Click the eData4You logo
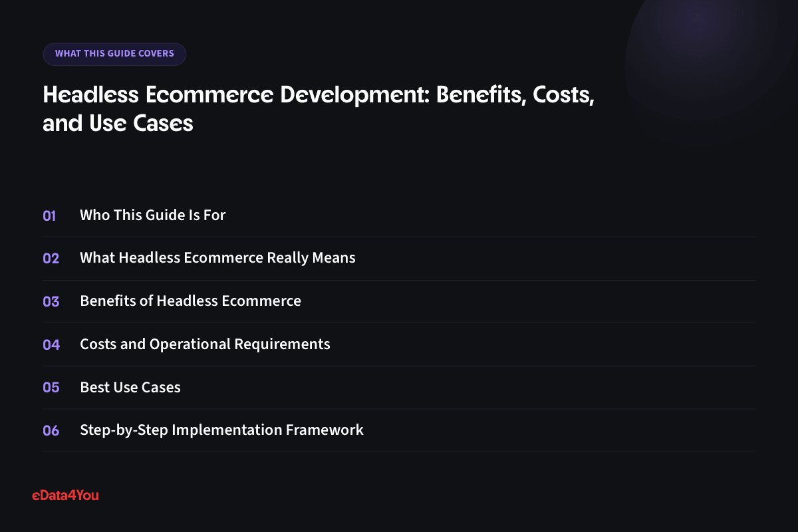Image resolution: width=798 pixels, height=532 pixels. (65, 495)
